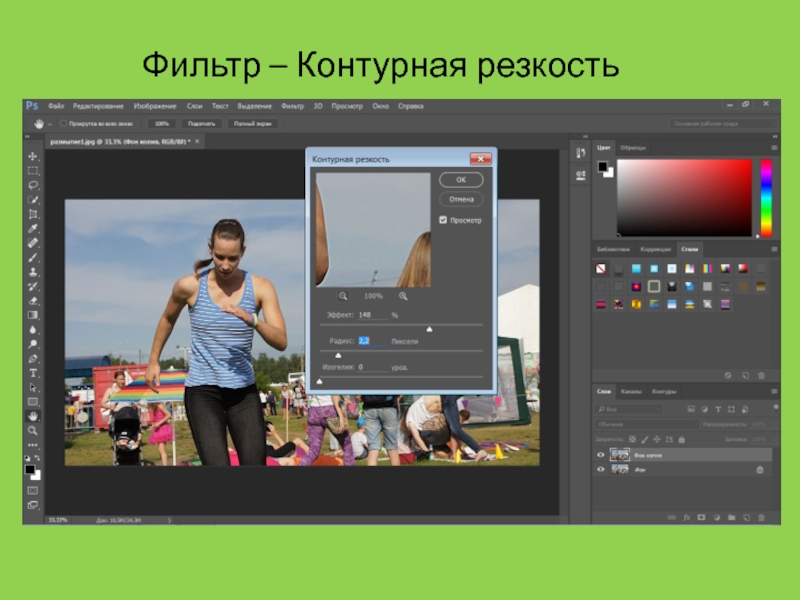800x600 pixels.
Task: Select the History Brush tool
Action: [x=33, y=286]
